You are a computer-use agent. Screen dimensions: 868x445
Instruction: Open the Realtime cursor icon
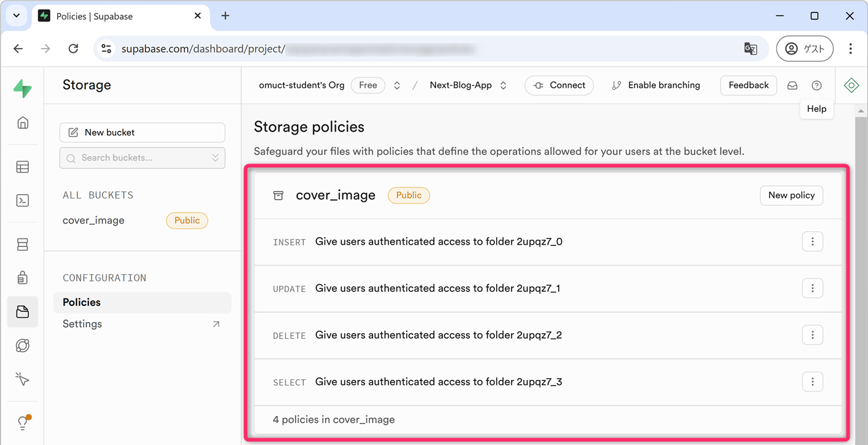click(23, 379)
